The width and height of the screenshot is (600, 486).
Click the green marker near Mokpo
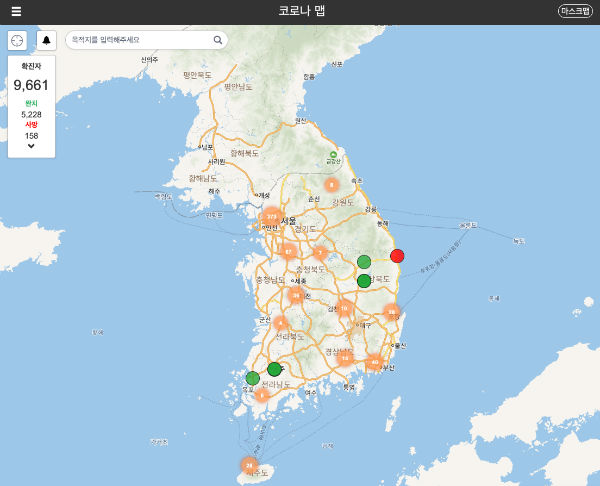pos(252,378)
